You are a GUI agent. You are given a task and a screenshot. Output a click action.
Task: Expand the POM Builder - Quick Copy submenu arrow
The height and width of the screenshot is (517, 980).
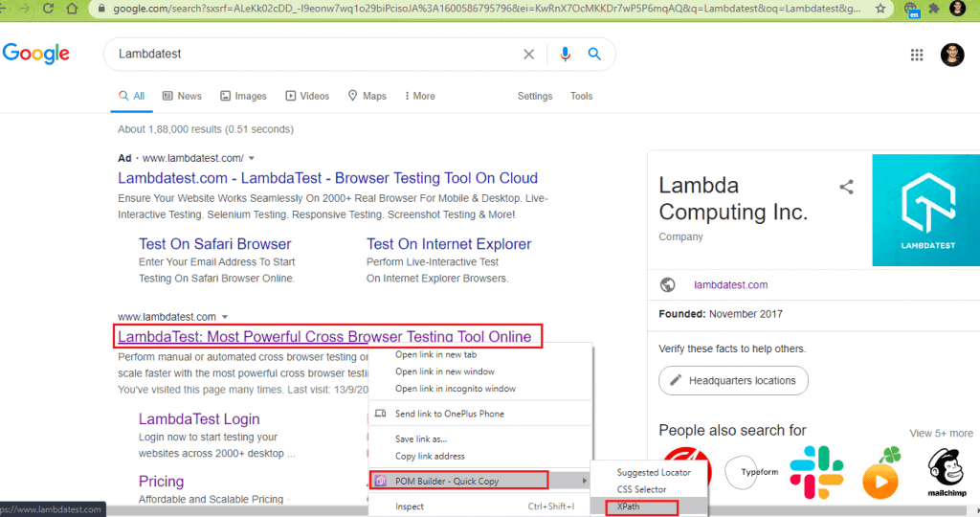point(585,481)
